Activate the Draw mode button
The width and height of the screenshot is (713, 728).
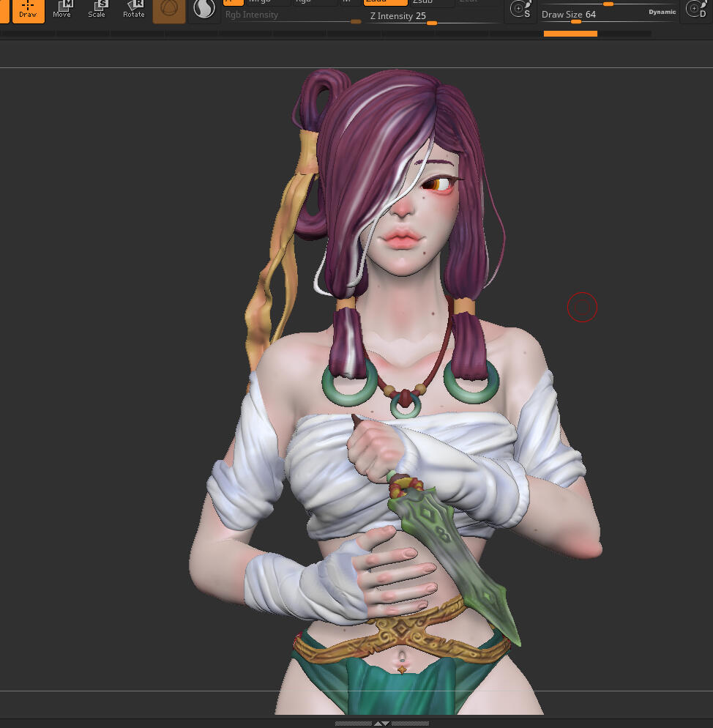pyautogui.click(x=28, y=11)
